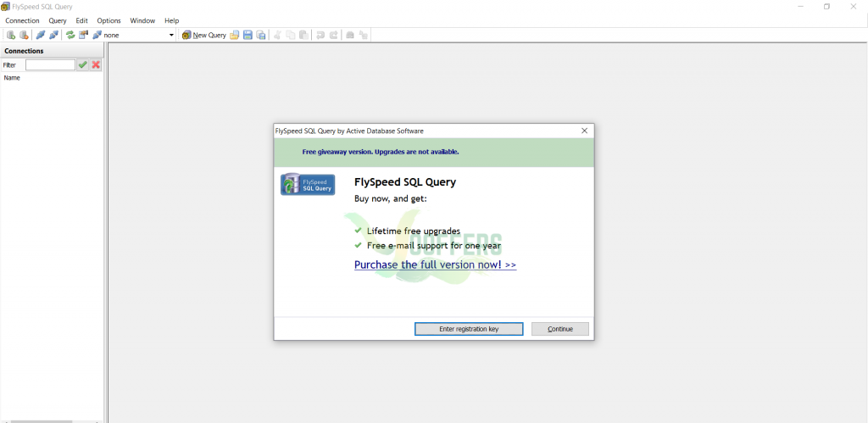Click the paste clipboard icon
Viewport: 868px width, 423px height.
[x=304, y=35]
